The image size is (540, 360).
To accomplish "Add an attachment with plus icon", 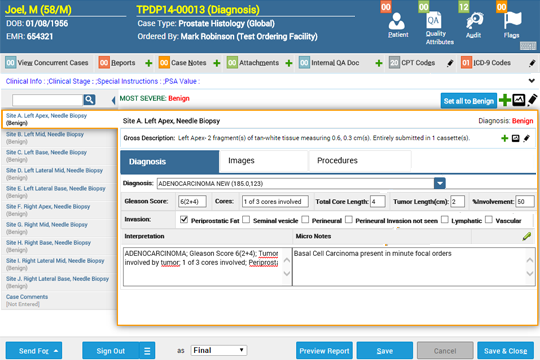I will 289,63.
